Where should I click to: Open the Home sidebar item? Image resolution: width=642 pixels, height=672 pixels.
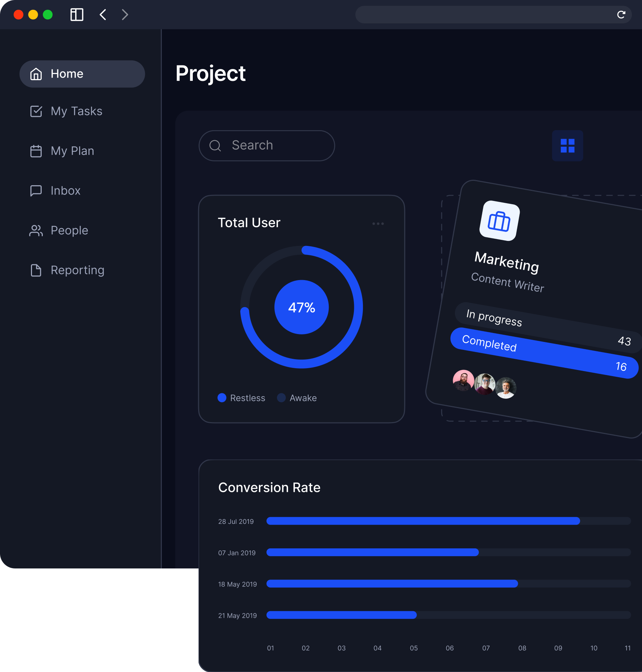coord(82,74)
